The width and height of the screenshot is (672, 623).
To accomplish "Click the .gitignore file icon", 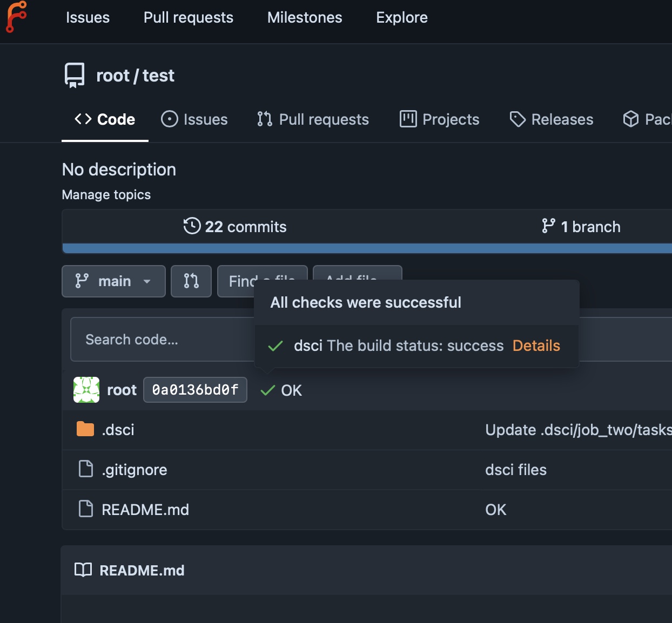I will tap(86, 469).
